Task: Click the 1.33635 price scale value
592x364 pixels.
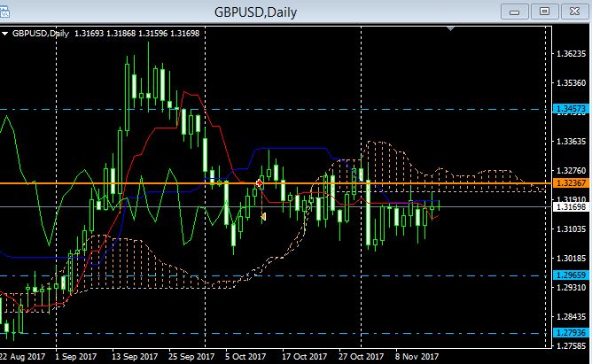Action: click(x=572, y=142)
